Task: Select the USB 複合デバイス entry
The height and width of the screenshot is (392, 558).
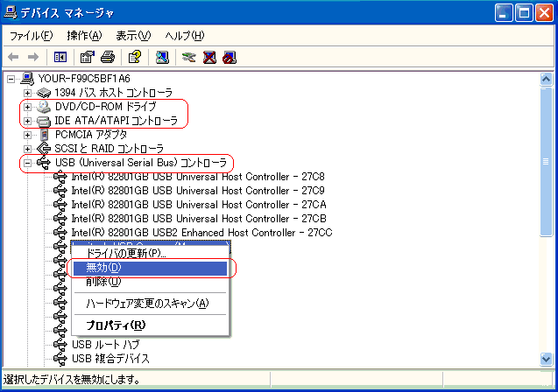Action: pos(110,358)
